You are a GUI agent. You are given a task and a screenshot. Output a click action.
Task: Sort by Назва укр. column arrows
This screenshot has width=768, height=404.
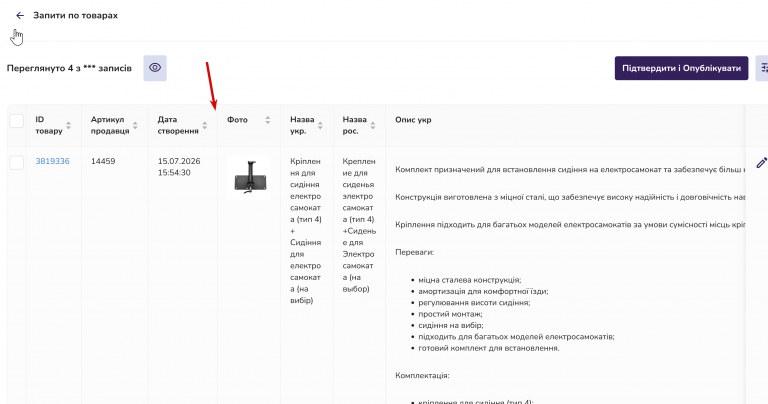pyautogui.click(x=320, y=125)
